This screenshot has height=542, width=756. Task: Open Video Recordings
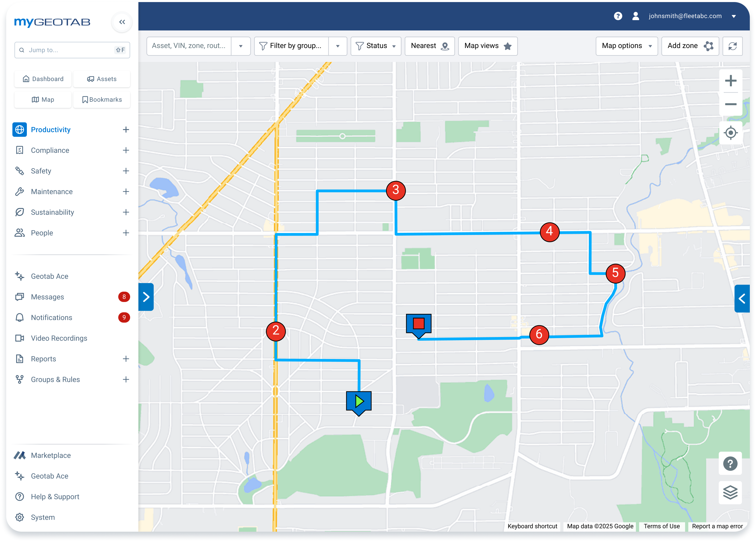[x=59, y=338]
